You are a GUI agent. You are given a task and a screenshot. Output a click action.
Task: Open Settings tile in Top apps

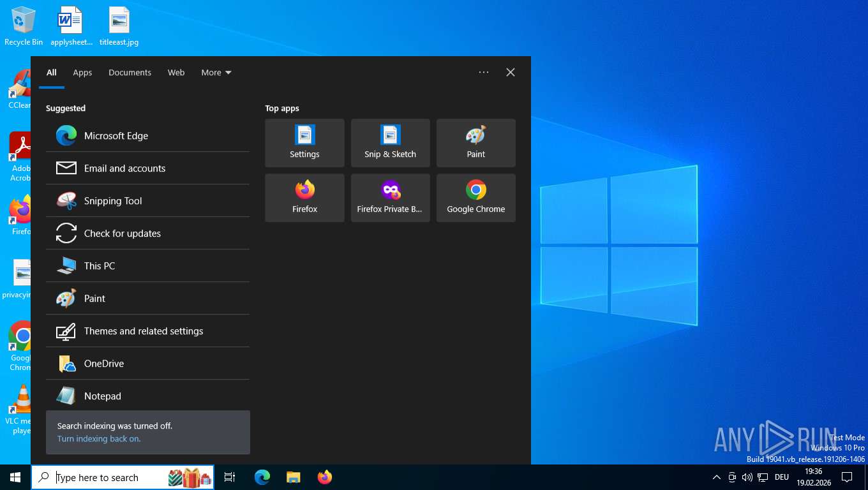tap(304, 143)
